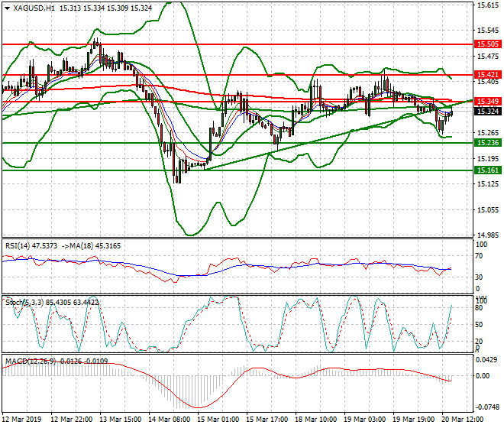
Task: Click the 15.265 price scale value
Action: [488, 133]
